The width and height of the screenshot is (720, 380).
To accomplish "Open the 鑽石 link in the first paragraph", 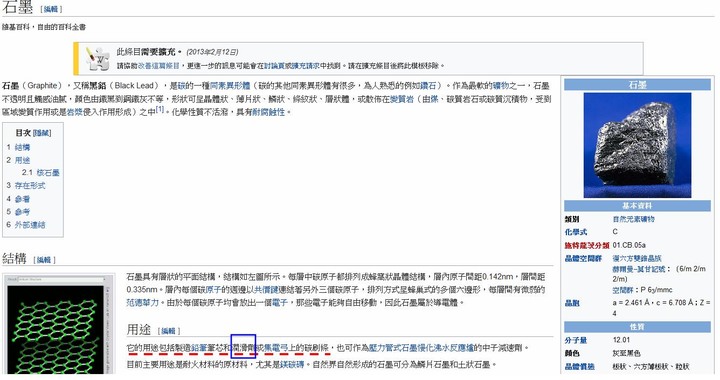I will [x=428, y=85].
